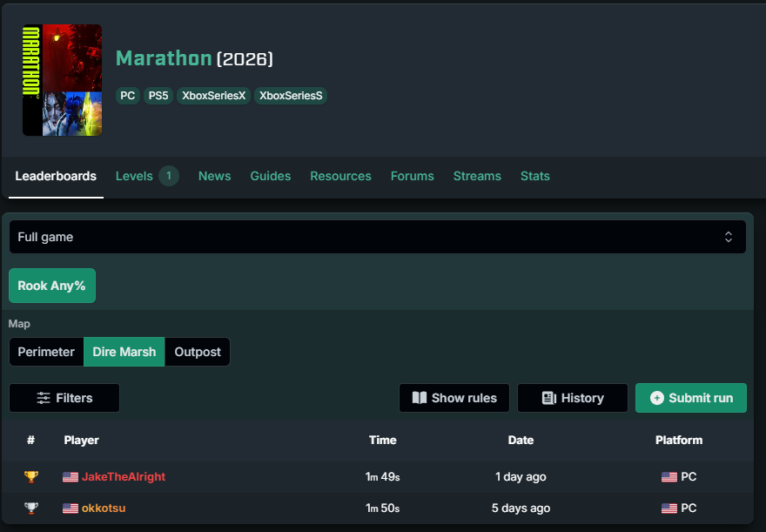This screenshot has width=766, height=532.
Task: Click the silver trophy icon for second place
Action: [31, 508]
